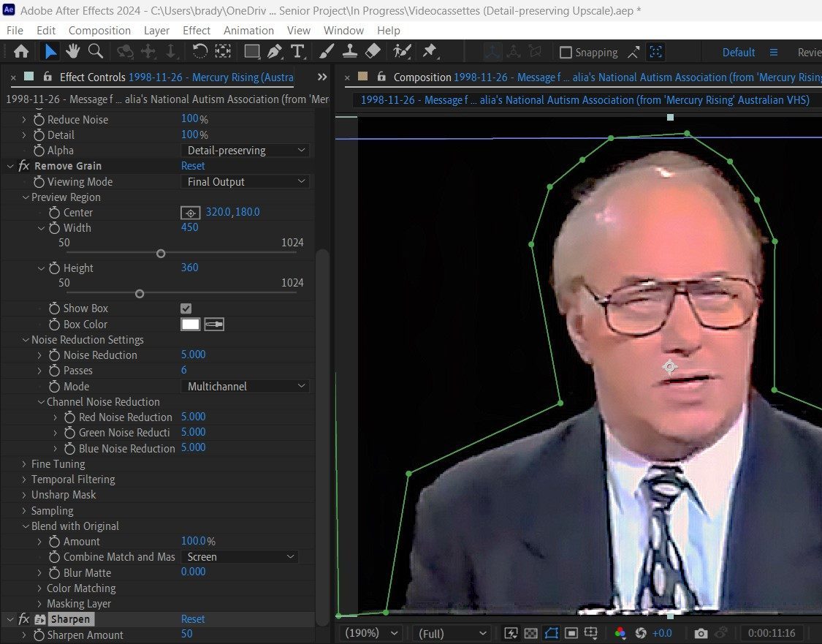822x644 pixels.
Task: Select the Orbit camera tool
Action: [x=125, y=51]
